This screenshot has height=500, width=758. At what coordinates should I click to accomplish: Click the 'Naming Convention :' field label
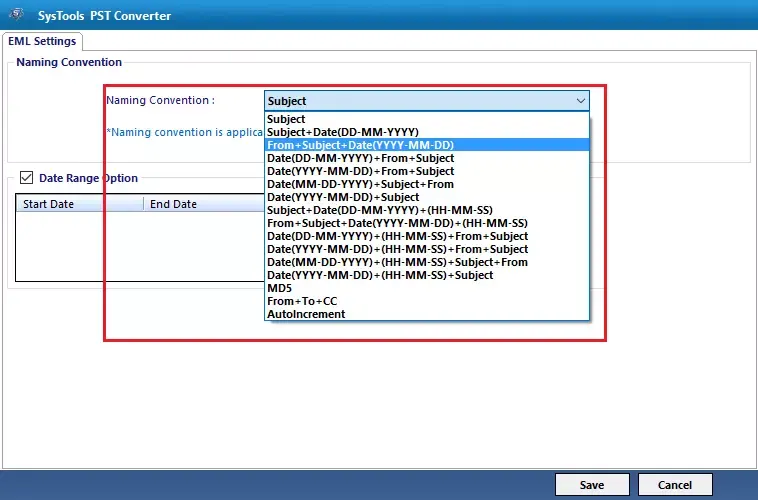pos(160,100)
